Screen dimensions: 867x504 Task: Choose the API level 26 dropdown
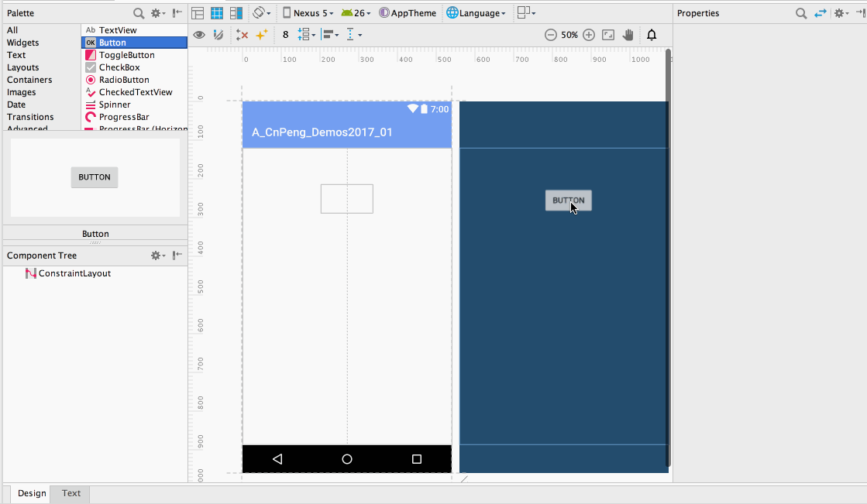[356, 13]
